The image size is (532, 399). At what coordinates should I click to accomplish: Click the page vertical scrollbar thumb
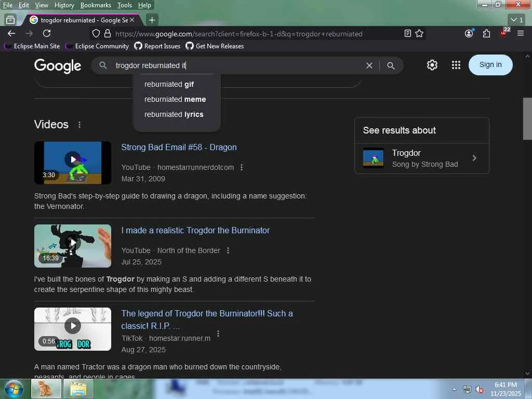[x=527, y=118]
